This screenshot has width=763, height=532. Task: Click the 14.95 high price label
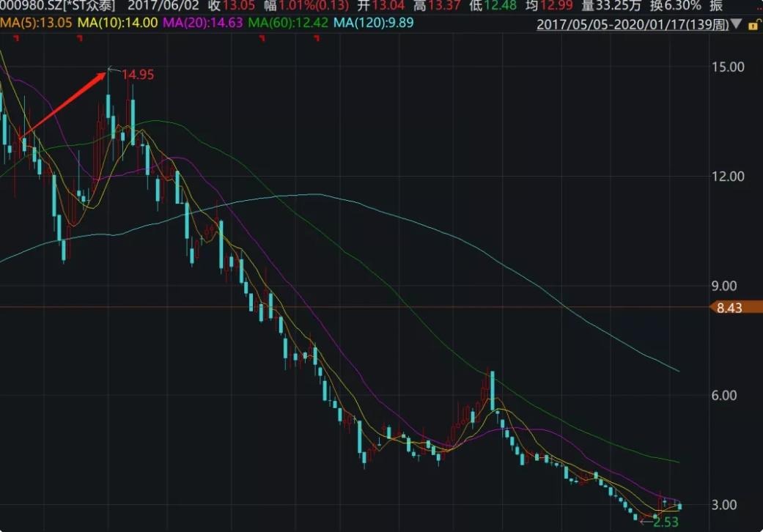click(138, 75)
